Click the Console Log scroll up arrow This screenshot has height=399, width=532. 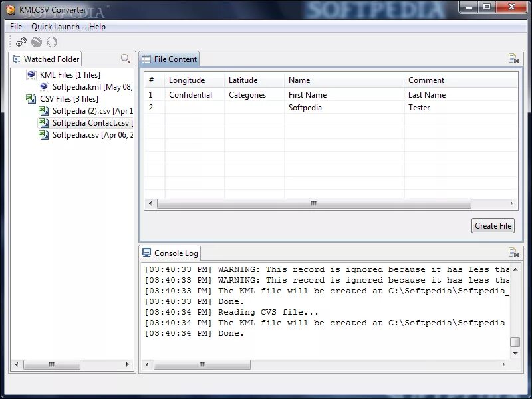[515, 269]
